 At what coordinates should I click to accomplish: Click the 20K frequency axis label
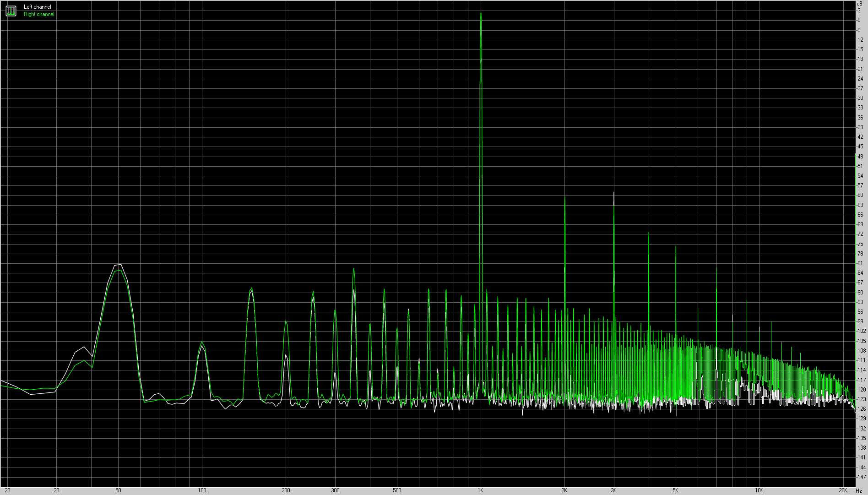[x=843, y=490]
